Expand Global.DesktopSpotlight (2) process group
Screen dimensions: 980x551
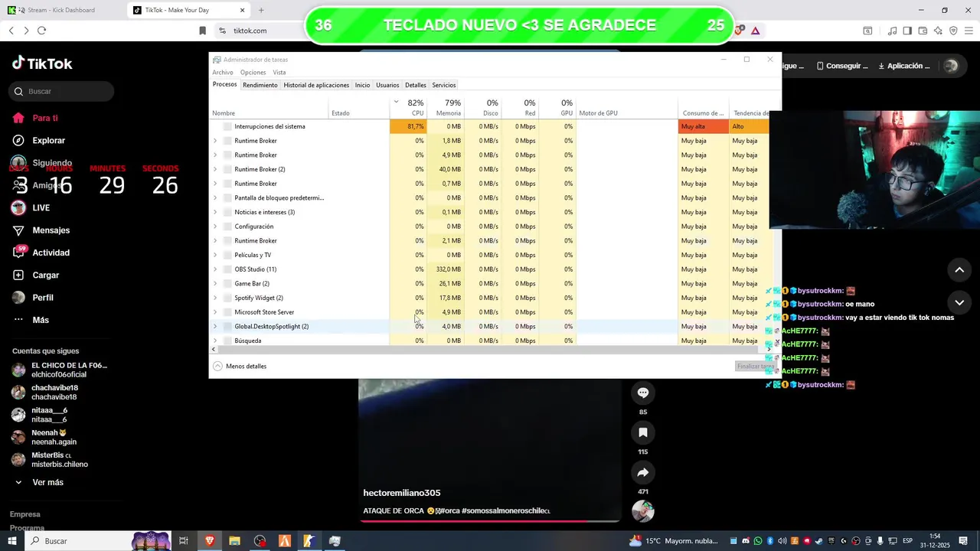pyautogui.click(x=215, y=327)
